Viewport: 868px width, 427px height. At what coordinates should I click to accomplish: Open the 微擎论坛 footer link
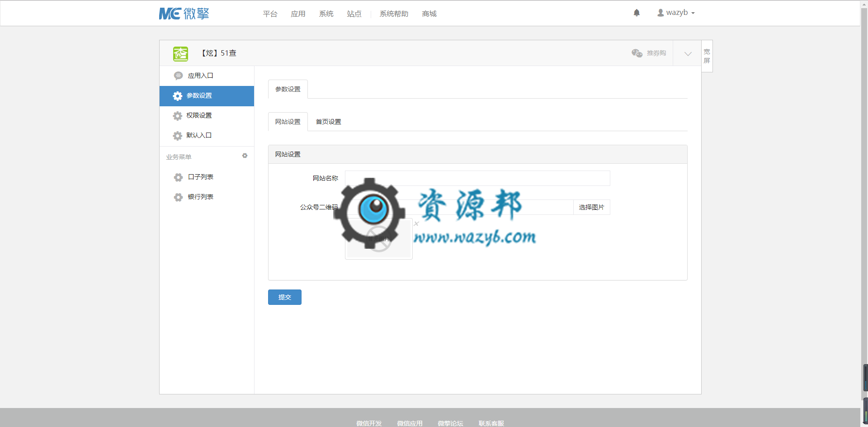pos(450,423)
